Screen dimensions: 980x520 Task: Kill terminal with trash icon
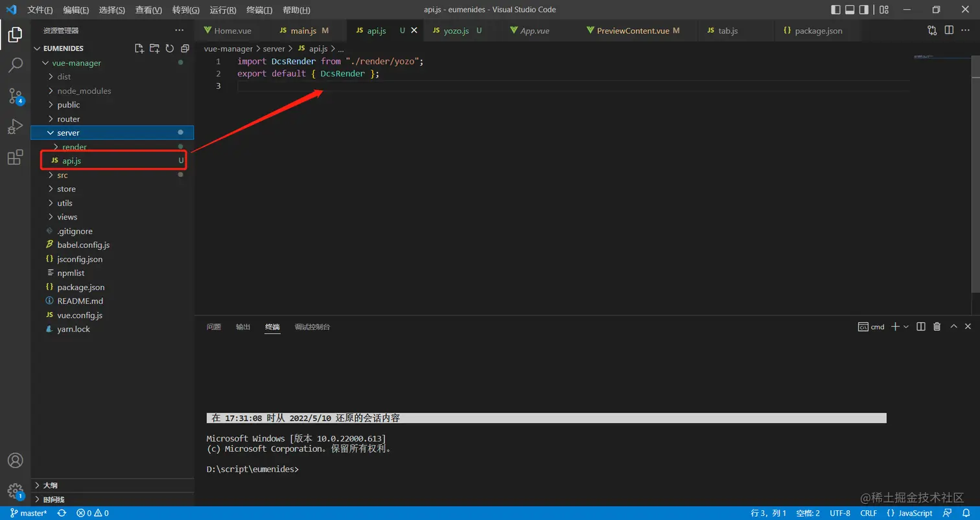coord(937,327)
